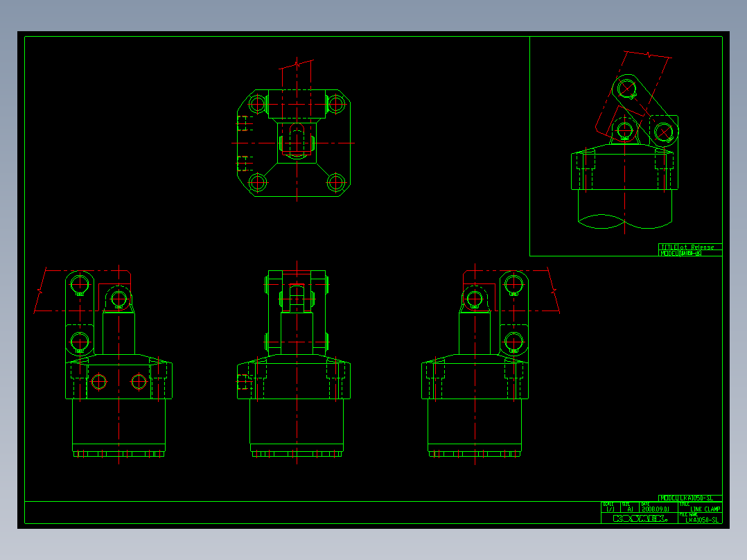747x560 pixels.
Task: Click the front elevation view in the bottom center
Action: (x=294, y=364)
